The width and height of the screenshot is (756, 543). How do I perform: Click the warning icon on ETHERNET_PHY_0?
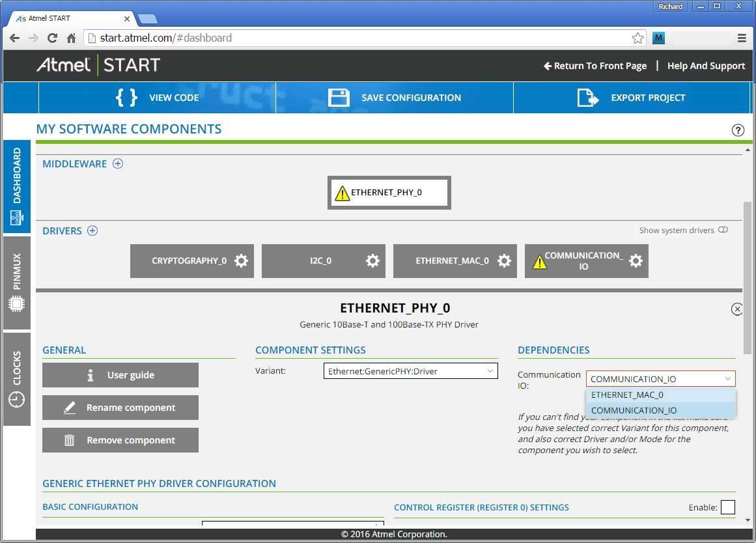342,193
